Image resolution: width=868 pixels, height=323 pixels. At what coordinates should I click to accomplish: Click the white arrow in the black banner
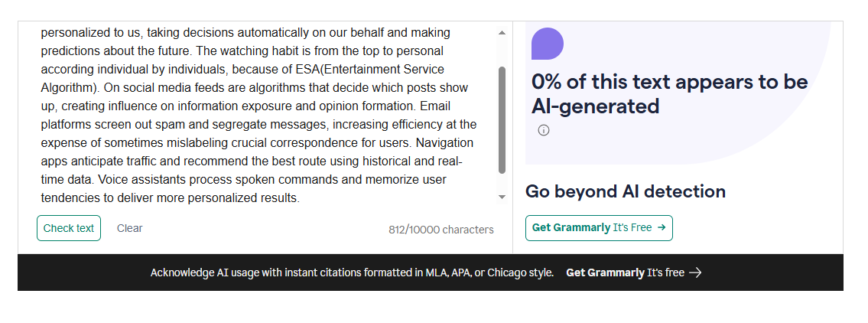tap(695, 272)
